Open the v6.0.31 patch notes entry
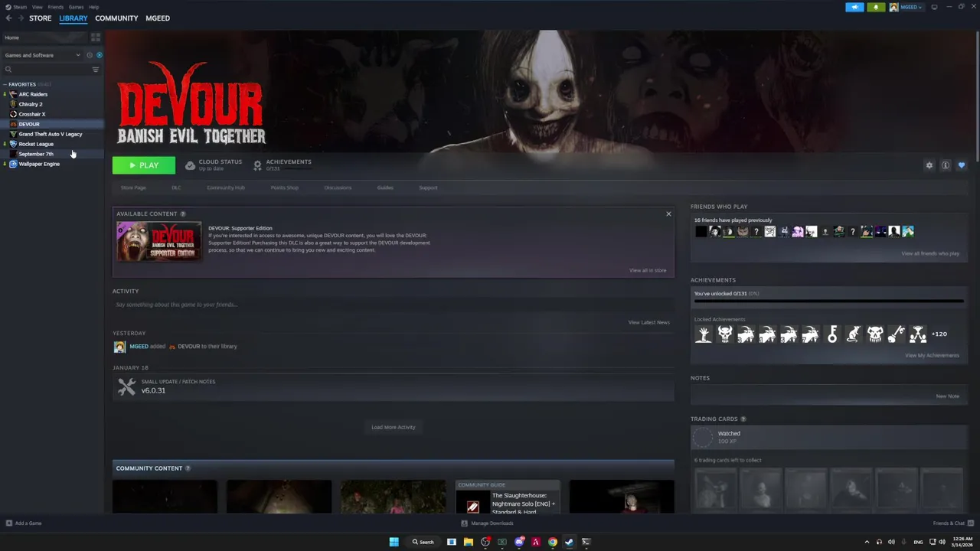 click(x=394, y=386)
